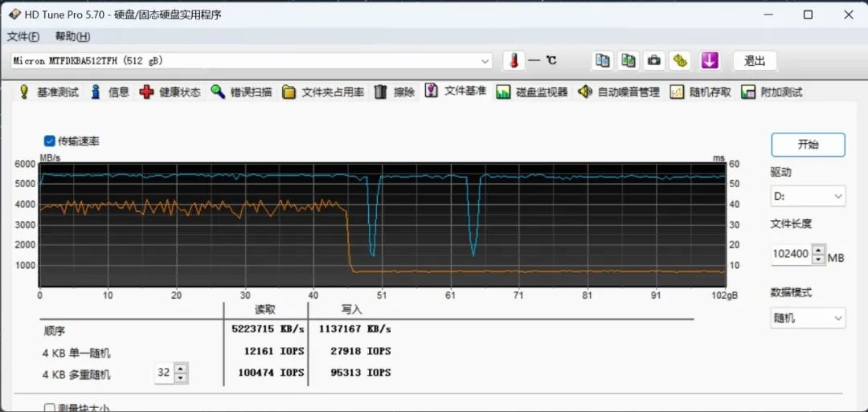Uncheck the 传输速率 checkbox

[50, 141]
